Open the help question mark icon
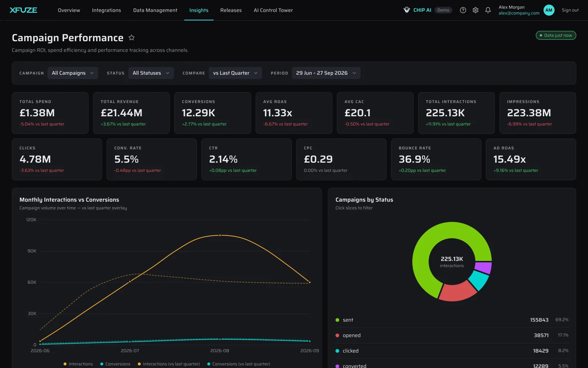Image resolution: width=588 pixels, height=368 pixels. click(463, 10)
